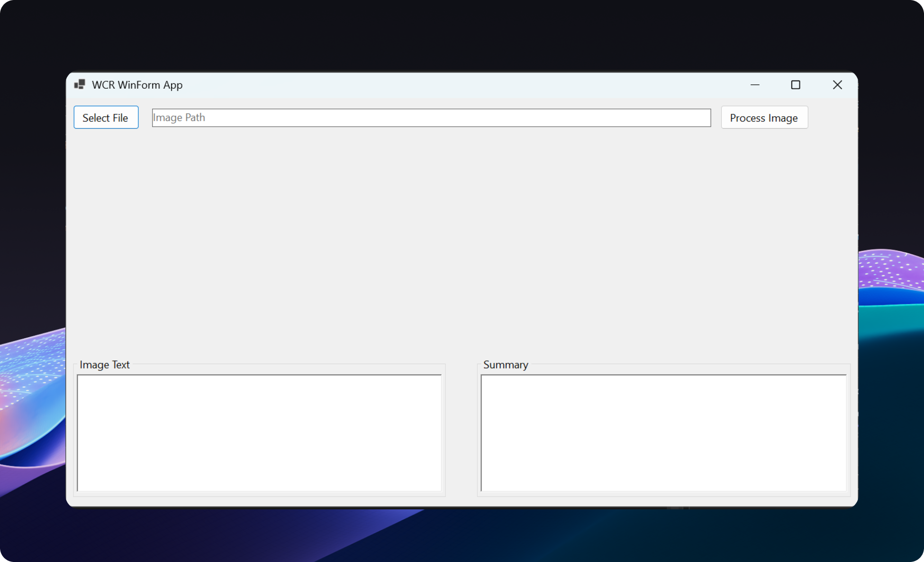Viewport: 924px width, 562px height.
Task: Click the X icon to close the app
Action: coord(837,85)
